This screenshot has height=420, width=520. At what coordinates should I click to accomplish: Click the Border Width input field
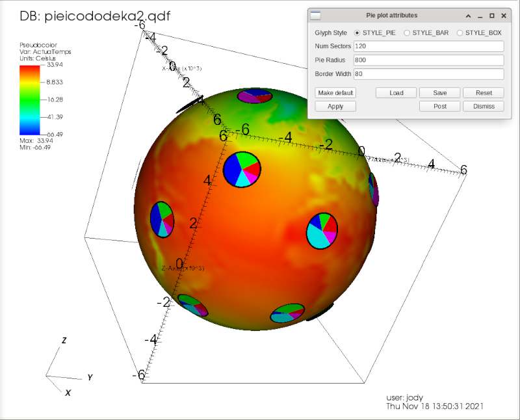[429, 74]
